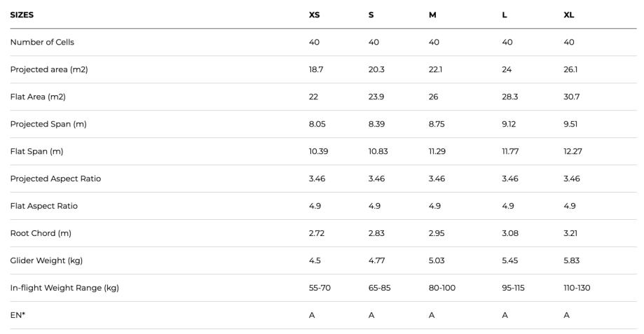The width and height of the screenshot is (644, 334).
Task: Select the XS size column header
Action: (x=314, y=15)
